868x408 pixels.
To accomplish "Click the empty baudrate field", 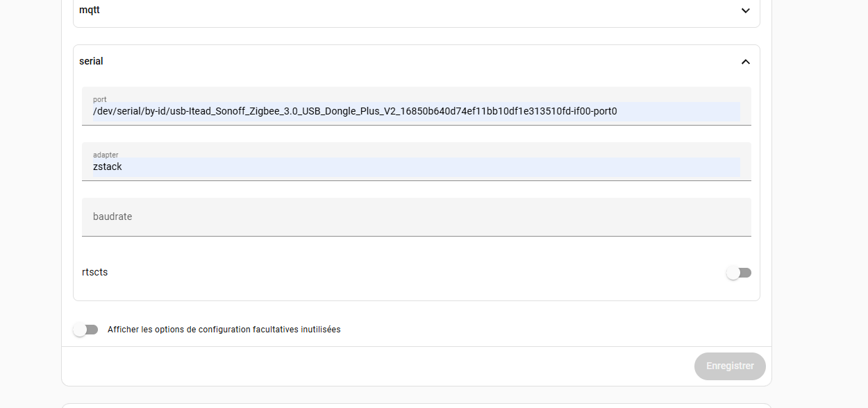I will [x=417, y=216].
